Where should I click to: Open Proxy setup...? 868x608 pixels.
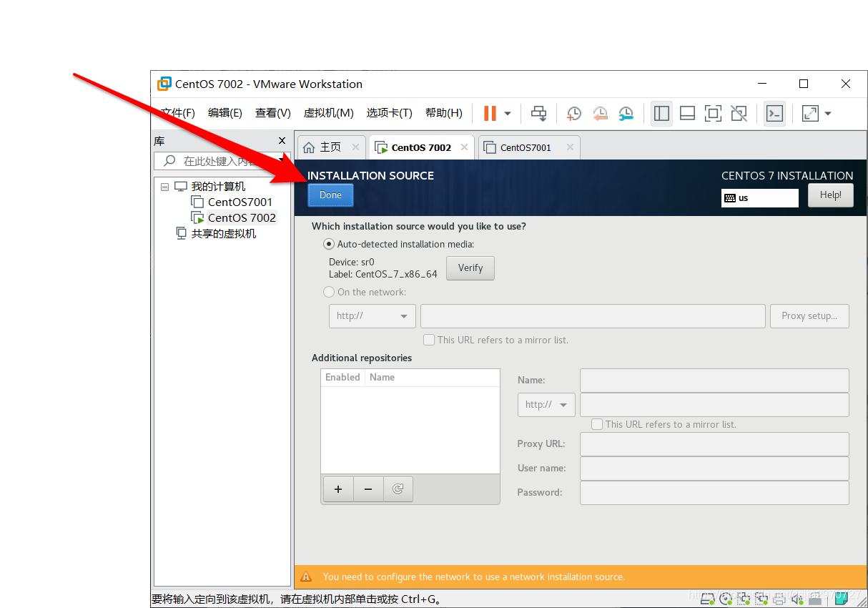[809, 315]
